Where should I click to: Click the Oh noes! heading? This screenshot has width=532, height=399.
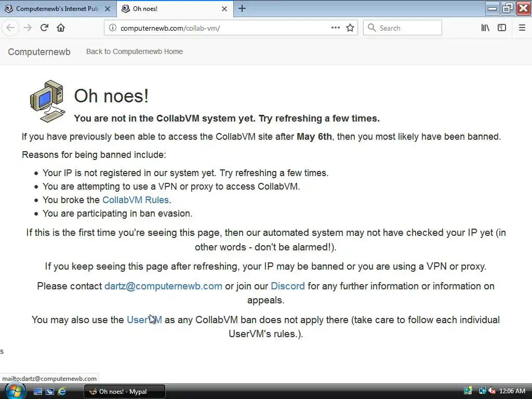tap(111, 96)
